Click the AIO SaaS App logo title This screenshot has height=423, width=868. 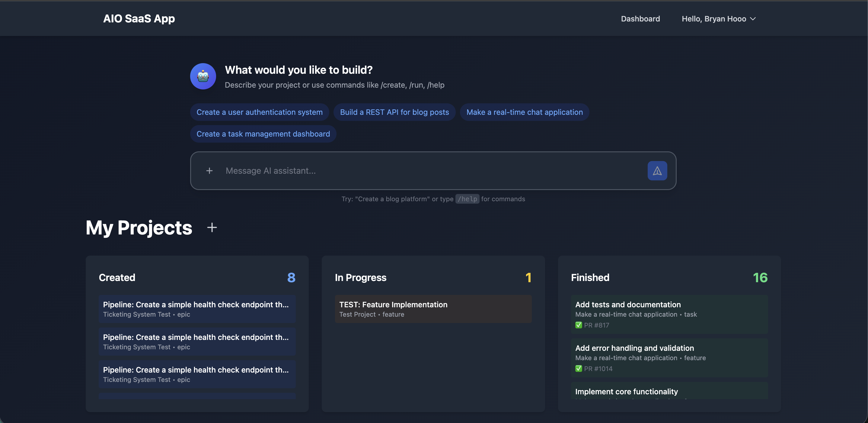139,18
